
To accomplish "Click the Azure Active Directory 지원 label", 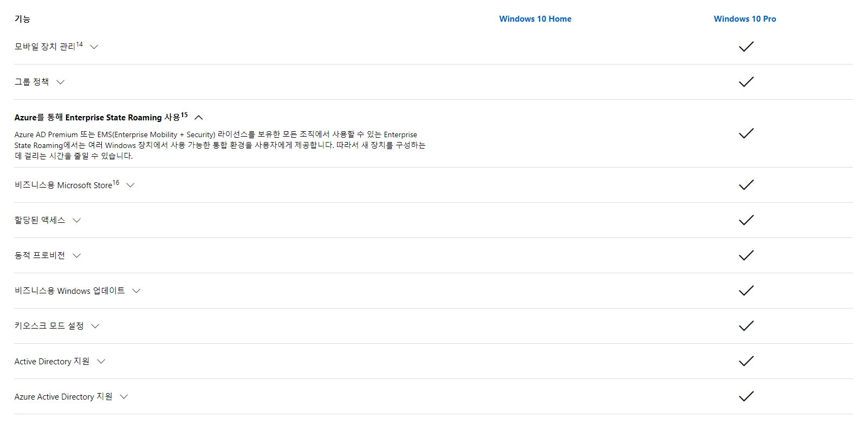I will [x=63, y=396].
